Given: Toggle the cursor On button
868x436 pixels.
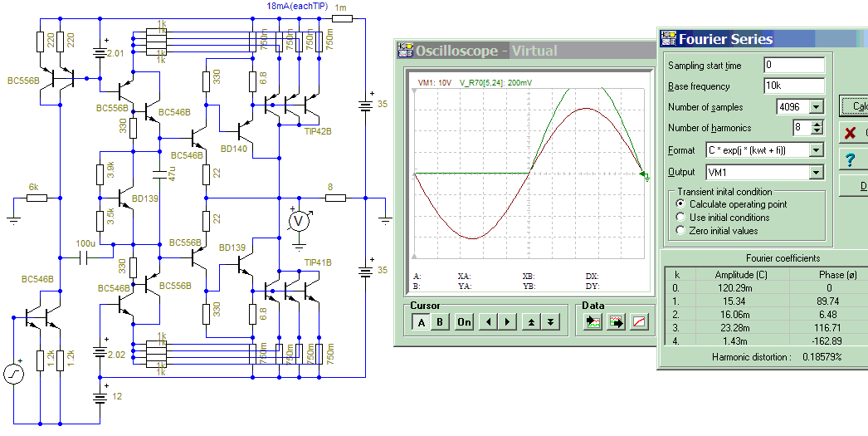Looking at the screenshot, I should coord(465,322).
